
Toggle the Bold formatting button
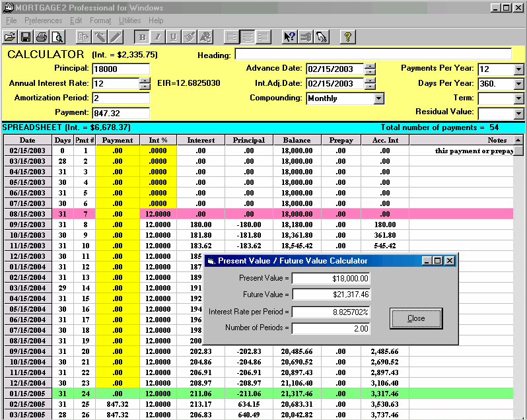(142, 37)
